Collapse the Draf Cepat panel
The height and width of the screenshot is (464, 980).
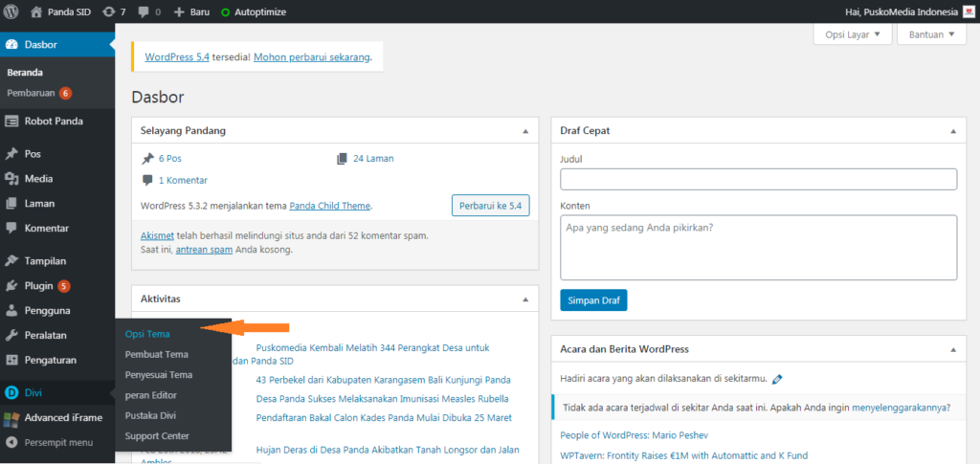953,131
